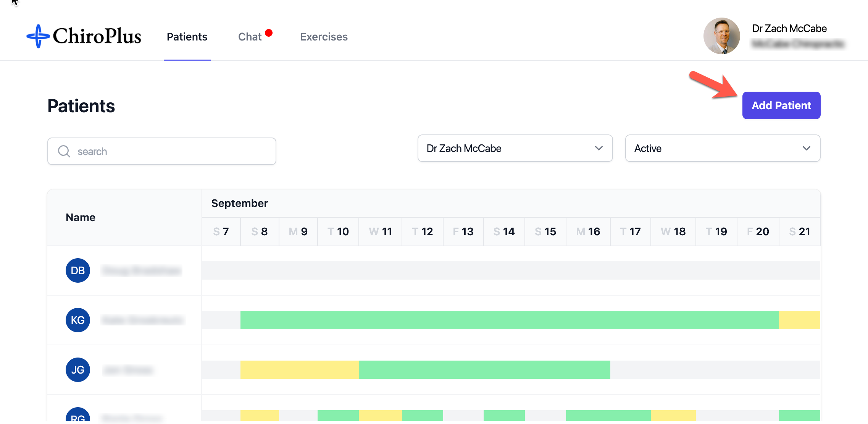Click the red chat notification dot
Image resolution: width=868 pixels, height=424 pixels.
pyautogui.click(x=269, y=33)
